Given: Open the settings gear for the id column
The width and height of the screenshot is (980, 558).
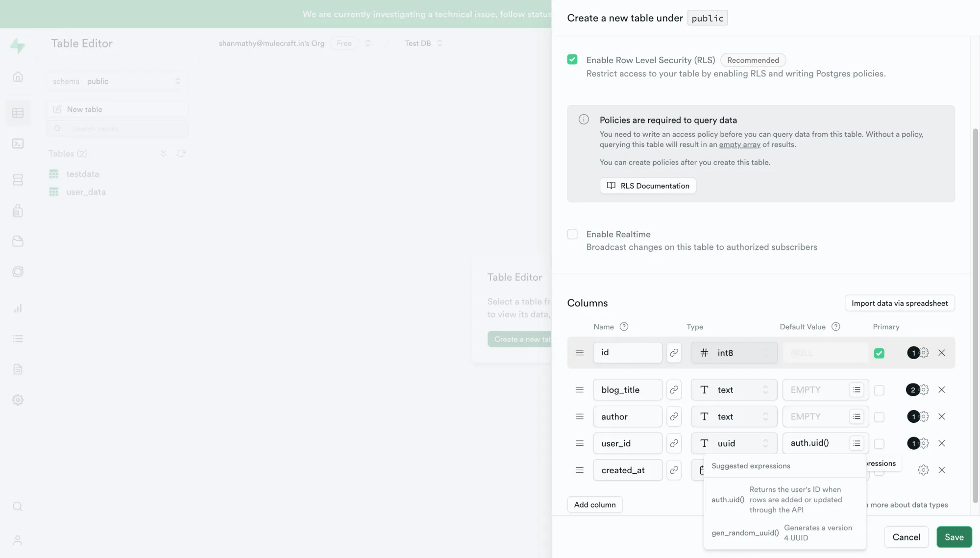Looking at the screenshot, I should click(x=924, y=353).
